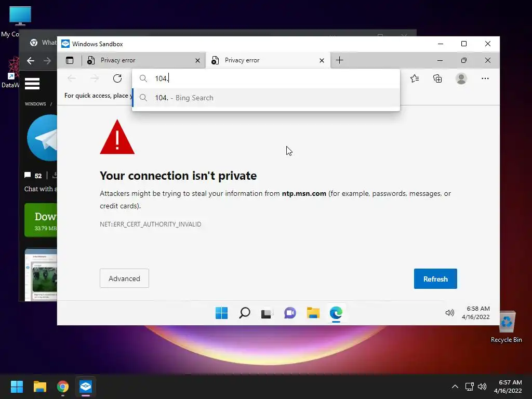Click host network tray icon
The height and width of the screenshot is (399, 532).
click(x=469, y=387)
